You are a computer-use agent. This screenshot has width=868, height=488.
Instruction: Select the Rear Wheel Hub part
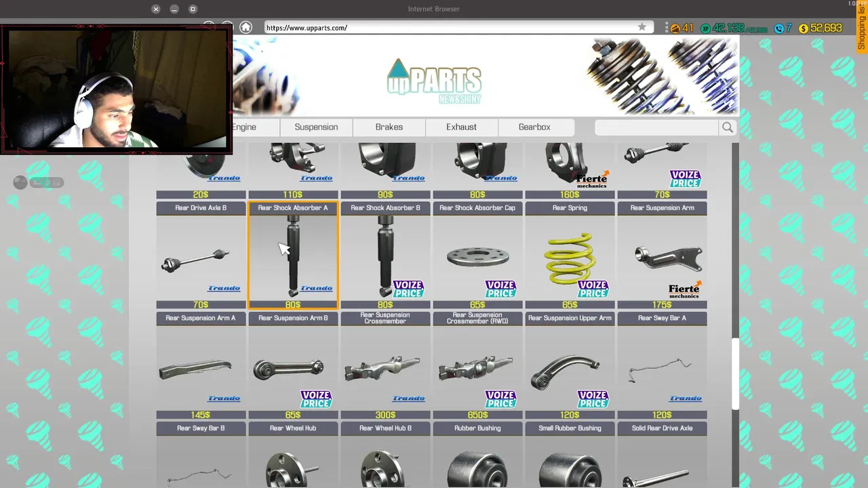coord(293,455)
